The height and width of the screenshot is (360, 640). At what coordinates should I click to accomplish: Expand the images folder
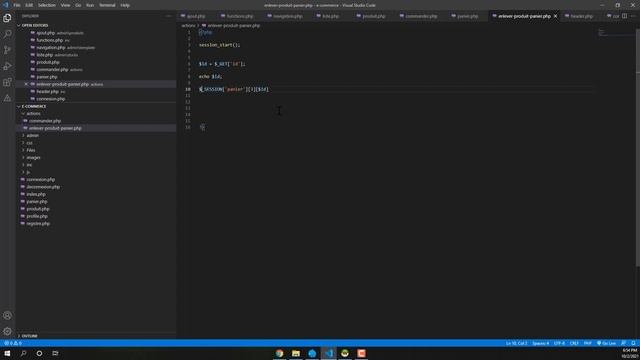coord(33,158)
